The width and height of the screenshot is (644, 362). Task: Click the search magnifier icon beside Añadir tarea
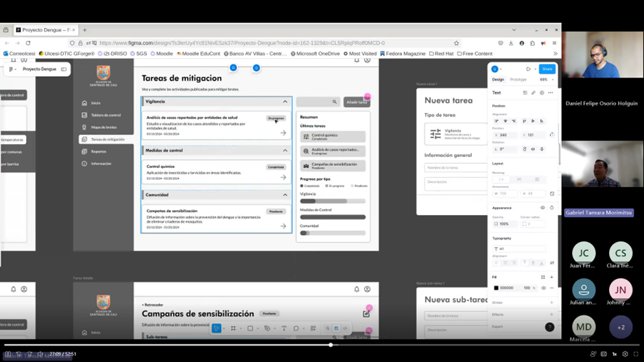335,102
